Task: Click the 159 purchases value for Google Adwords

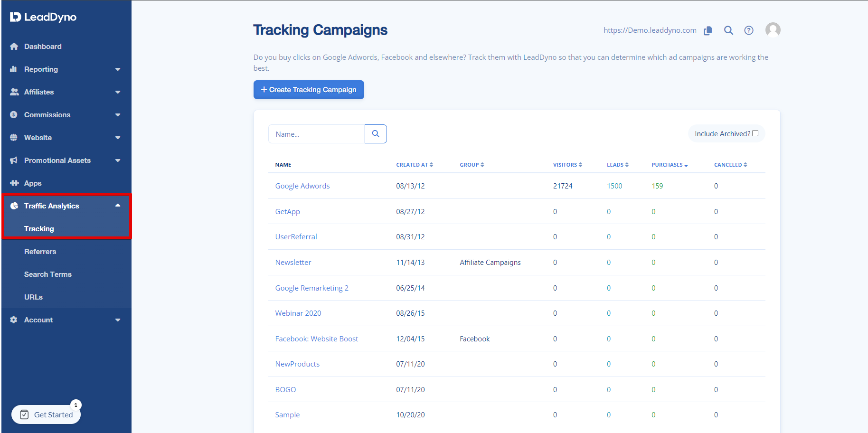Action: [658, 186]
